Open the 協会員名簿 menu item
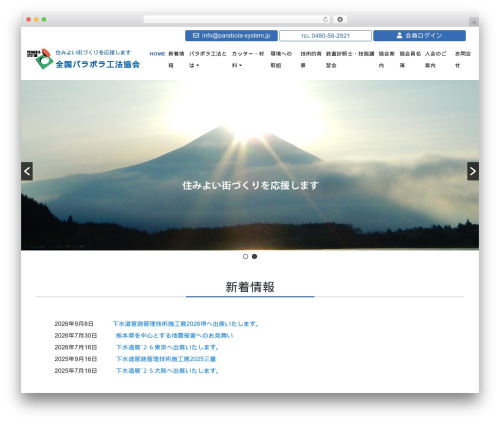 (410, 59)
